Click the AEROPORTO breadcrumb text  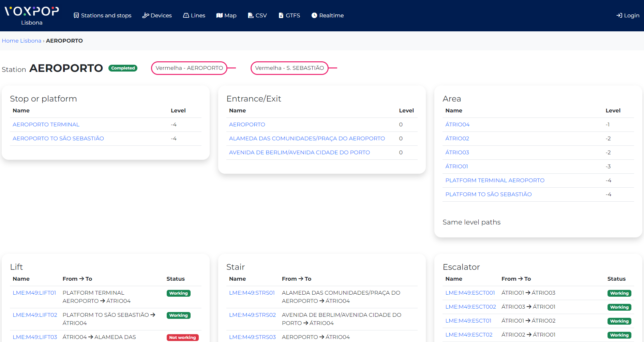click(64, 41)
